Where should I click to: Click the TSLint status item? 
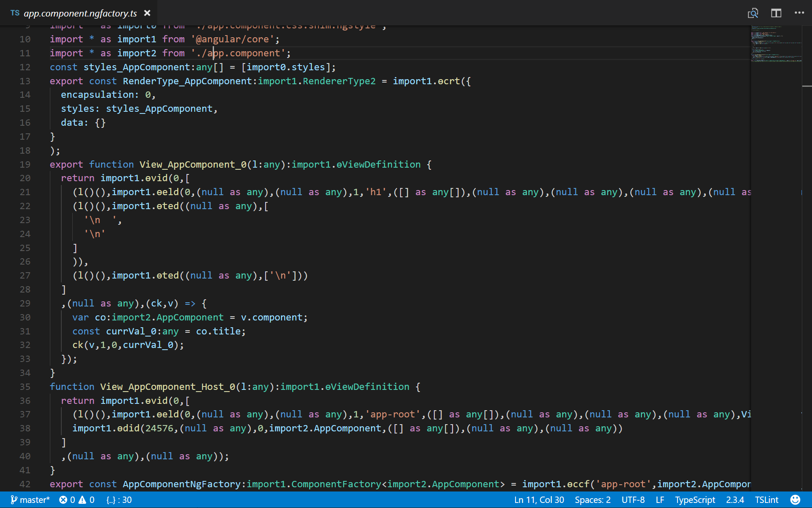coord(766,500)
